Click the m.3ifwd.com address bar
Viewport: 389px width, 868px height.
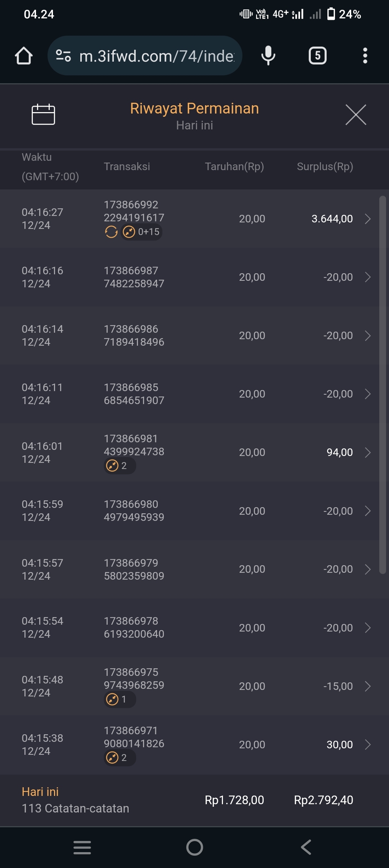pyautogui.click(x=157, y=56)
